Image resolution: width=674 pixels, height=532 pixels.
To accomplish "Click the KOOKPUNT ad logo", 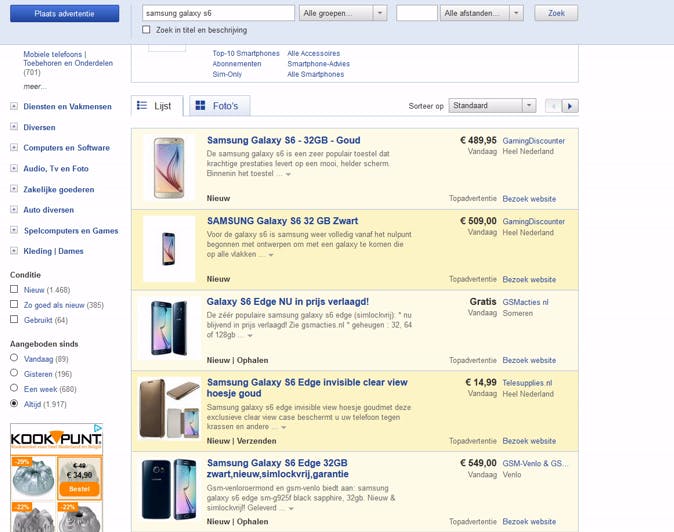I will click(x=56, y=439).
